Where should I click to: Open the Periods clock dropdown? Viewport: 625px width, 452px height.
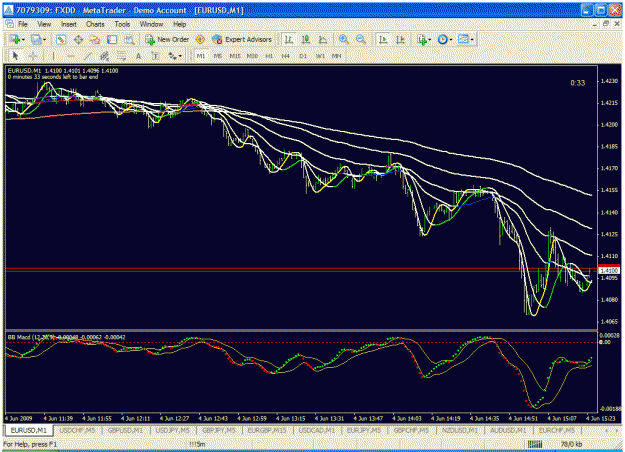point(445,39)
